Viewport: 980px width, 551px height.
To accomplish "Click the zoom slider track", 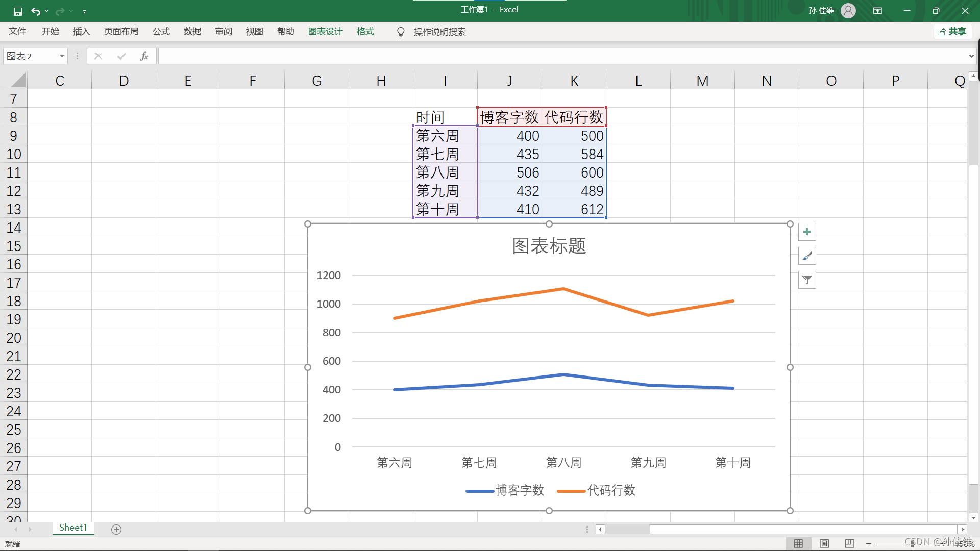I will pos(893,544).
